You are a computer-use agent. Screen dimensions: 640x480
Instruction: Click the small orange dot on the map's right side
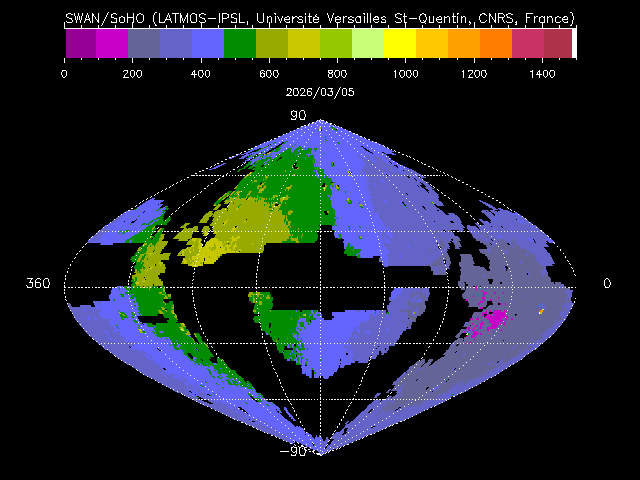pyautogui.click(x=541, y=311)
